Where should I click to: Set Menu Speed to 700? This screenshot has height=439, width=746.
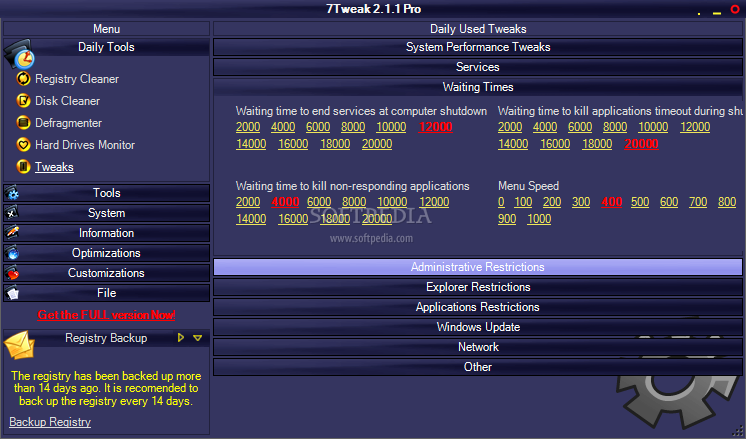click(x=698, y=202)
